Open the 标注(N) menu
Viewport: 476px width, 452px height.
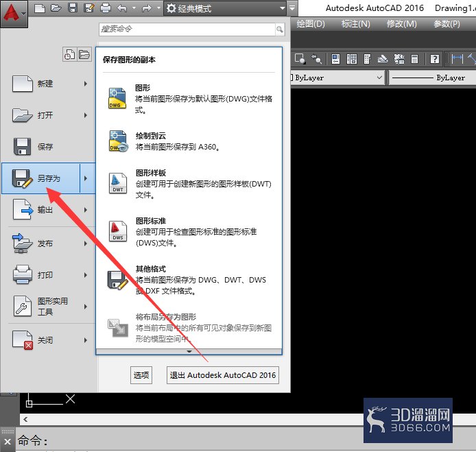point(355,24)
